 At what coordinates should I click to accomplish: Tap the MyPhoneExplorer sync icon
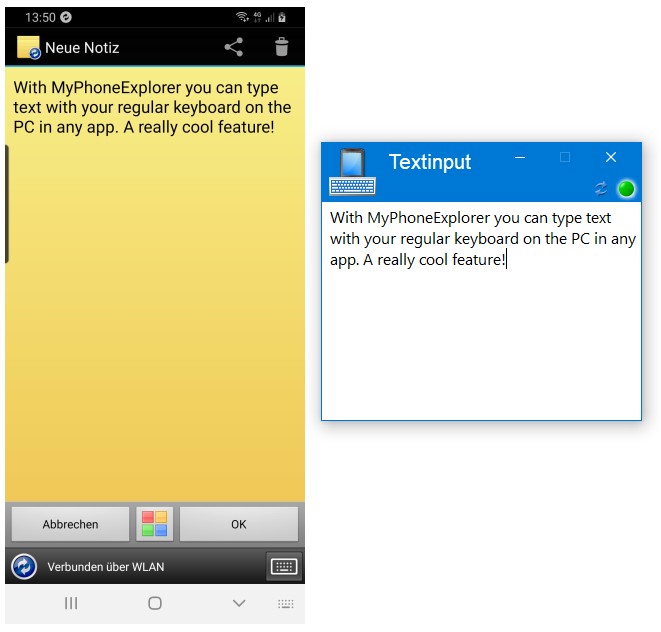(x=24, y=566)
